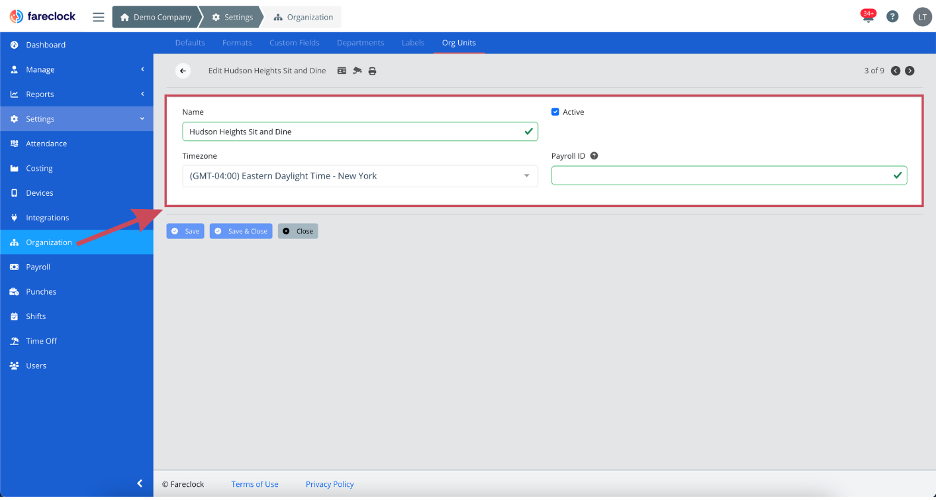Toggle the hamburger menu icon
This screenshot has width=936, height=500.
coord(98,17)
